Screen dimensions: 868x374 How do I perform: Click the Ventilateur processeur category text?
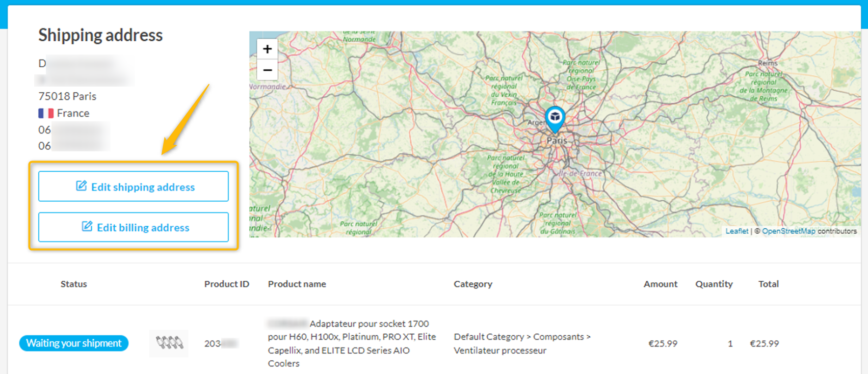tap(499, 351)
